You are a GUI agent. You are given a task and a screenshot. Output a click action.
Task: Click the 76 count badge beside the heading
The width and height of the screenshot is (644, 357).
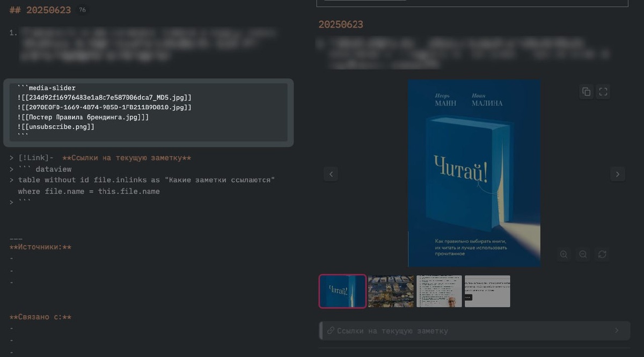tap(82, 10)
